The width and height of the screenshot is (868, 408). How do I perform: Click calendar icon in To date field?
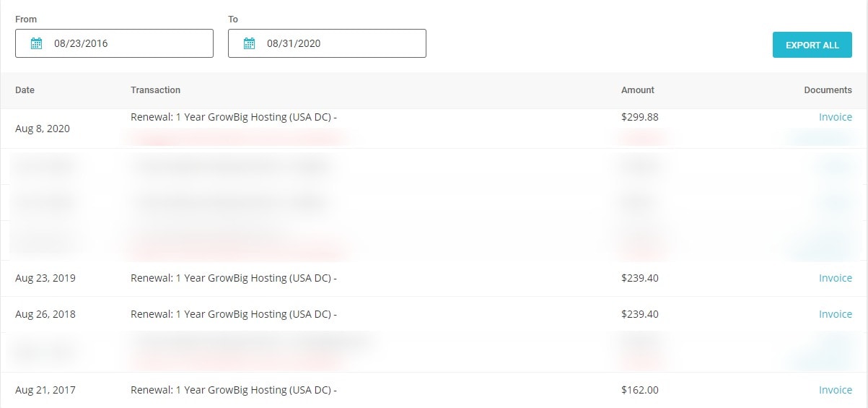(x=250, y=43)
